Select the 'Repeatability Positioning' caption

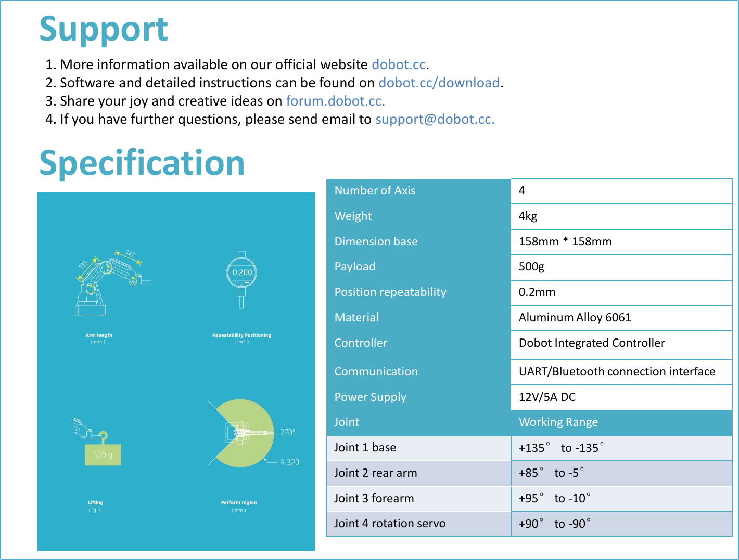pos(241,335)
